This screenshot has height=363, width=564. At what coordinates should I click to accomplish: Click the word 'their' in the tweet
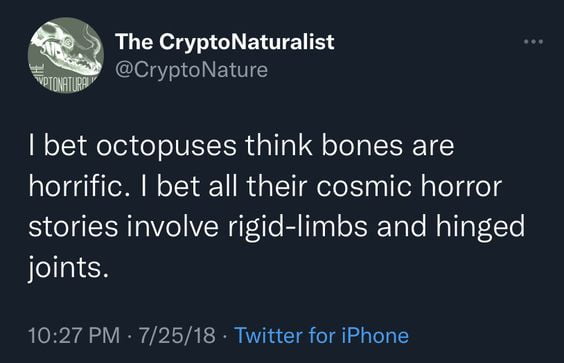pos(277,186)
